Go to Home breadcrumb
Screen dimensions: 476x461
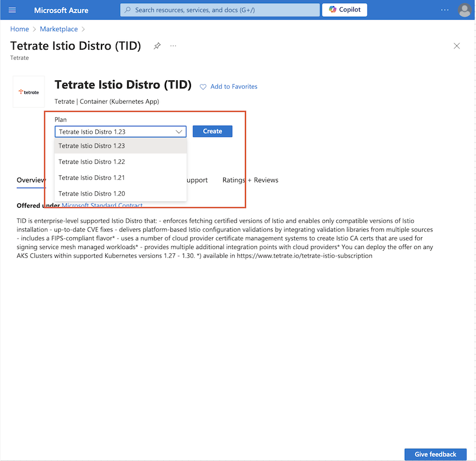point(20,29)
